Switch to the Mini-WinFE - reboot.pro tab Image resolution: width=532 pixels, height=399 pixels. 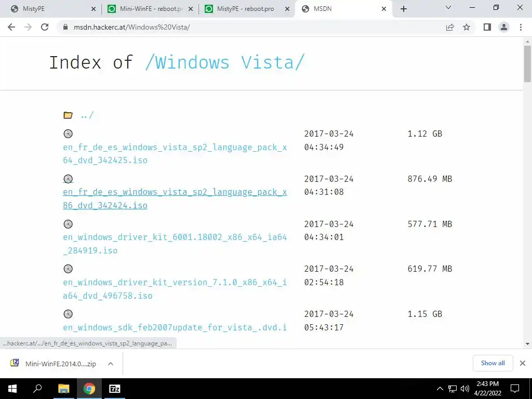point(150,9)
